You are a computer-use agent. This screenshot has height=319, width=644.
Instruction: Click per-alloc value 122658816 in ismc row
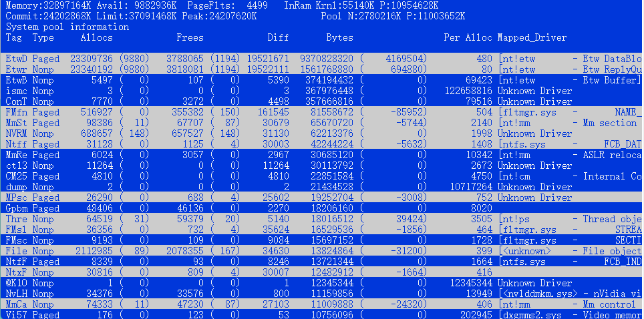[468, 91]
